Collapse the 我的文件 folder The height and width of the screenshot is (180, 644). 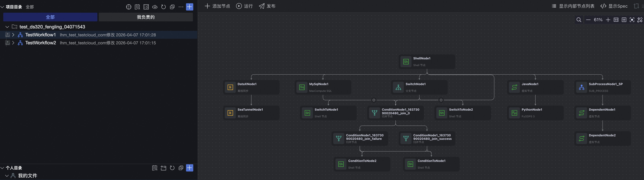point(7,176)
